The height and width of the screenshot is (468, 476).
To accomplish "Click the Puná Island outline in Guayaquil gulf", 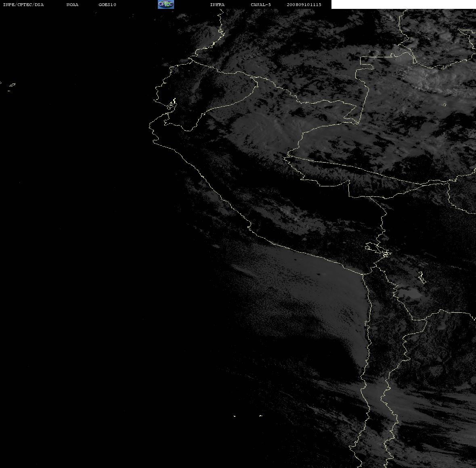I will point(172,104).
